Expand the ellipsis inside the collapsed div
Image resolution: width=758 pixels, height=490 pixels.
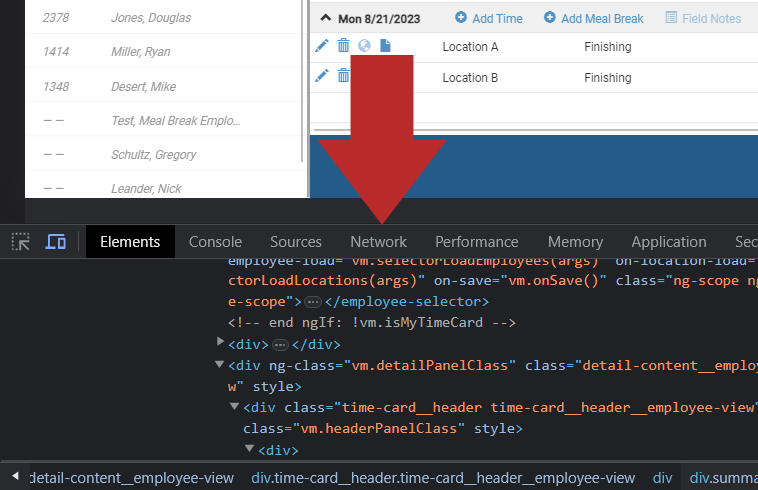pos(280,345)
